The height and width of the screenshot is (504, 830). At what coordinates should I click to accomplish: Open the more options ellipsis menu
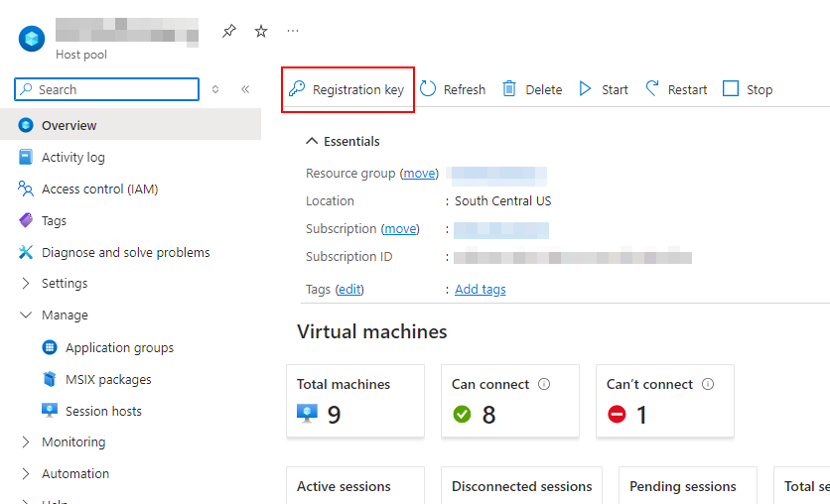coord(293,31)
